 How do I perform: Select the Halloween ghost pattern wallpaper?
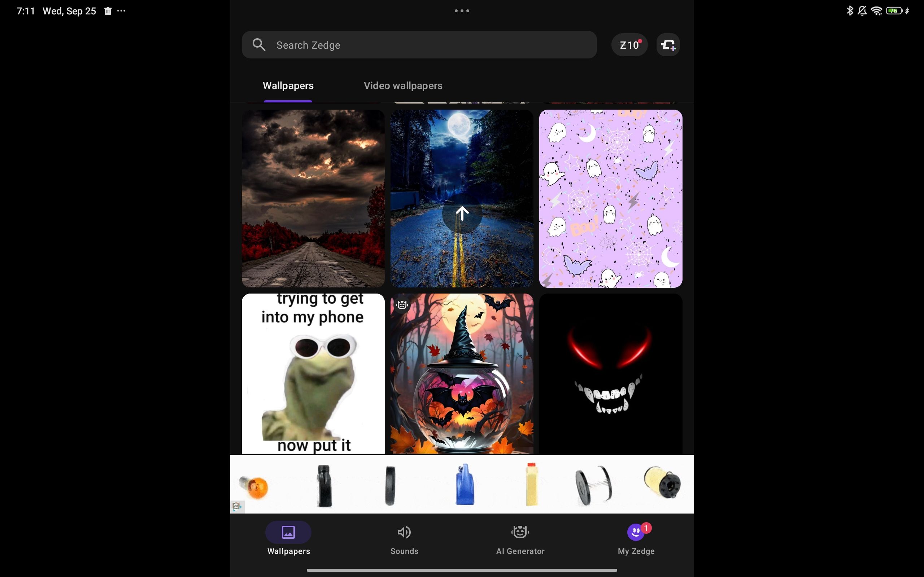tap(610, 198)
